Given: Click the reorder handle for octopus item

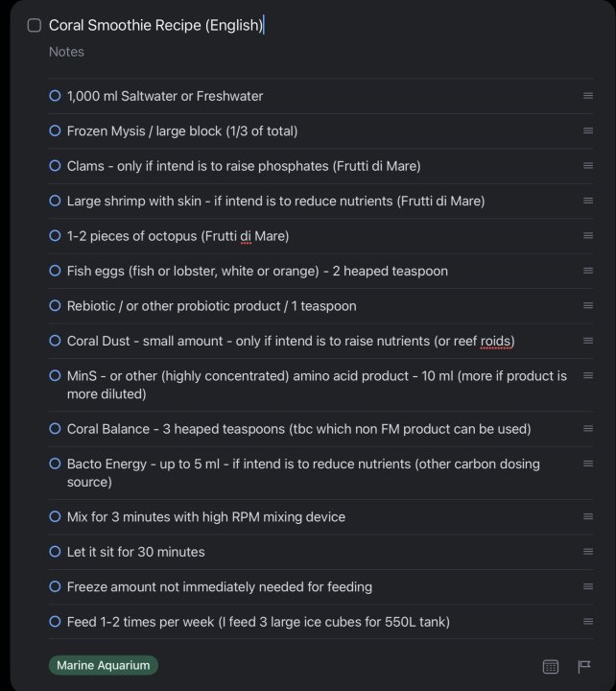Looking at the screenshot, I should point(588,236).
